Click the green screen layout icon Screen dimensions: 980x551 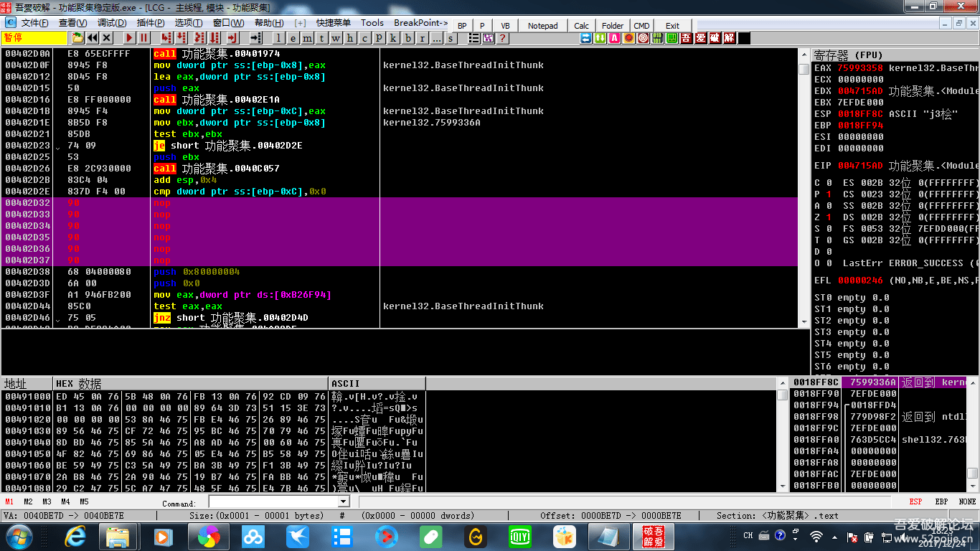[x=672, y=38]
